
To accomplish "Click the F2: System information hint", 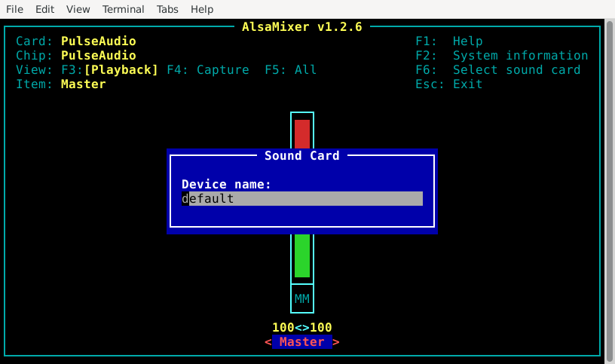I will [x=502, y=55].
